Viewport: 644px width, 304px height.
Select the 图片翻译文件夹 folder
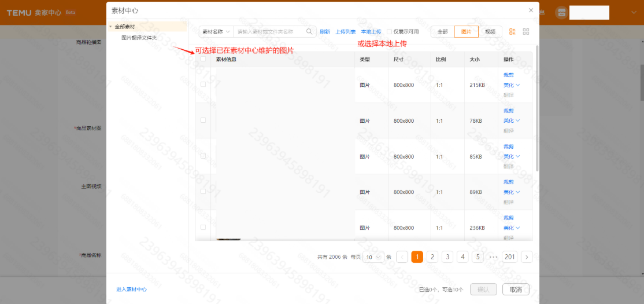tap(139, 38)
